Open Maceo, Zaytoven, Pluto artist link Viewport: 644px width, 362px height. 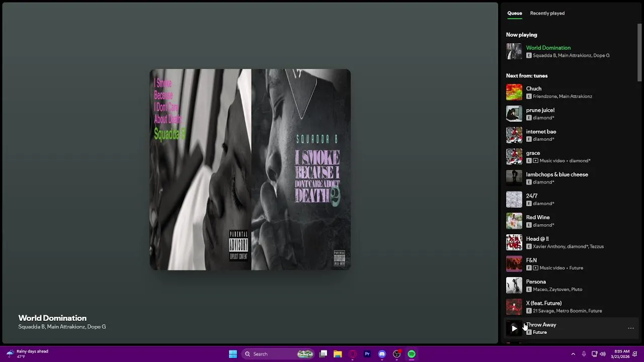click(557, 290)
